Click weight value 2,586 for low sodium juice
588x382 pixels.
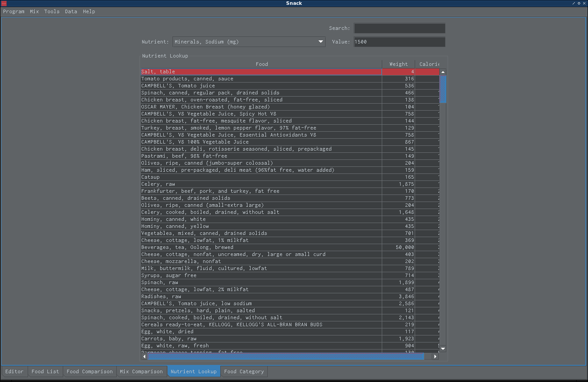[398, 303]
